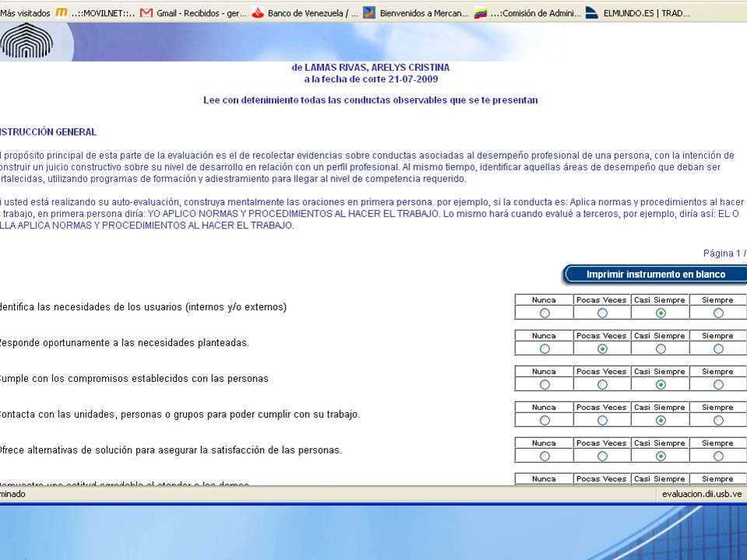Click the Lee con detenimiento instruction line

click(x=370, y=100)
